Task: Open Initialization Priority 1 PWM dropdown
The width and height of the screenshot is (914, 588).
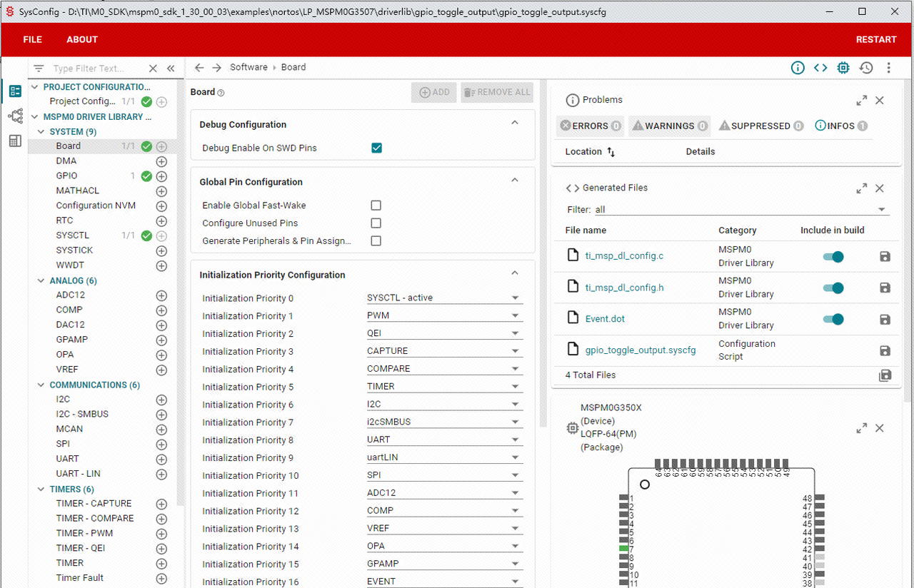Action: click(x=444, y=315)
